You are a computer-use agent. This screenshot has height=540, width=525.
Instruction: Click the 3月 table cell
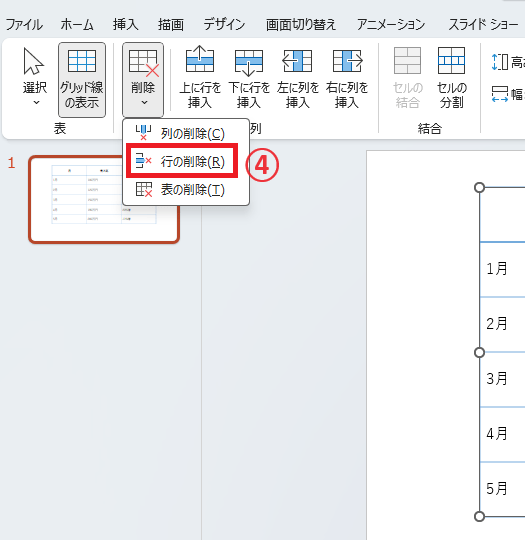tap(502, 380)
